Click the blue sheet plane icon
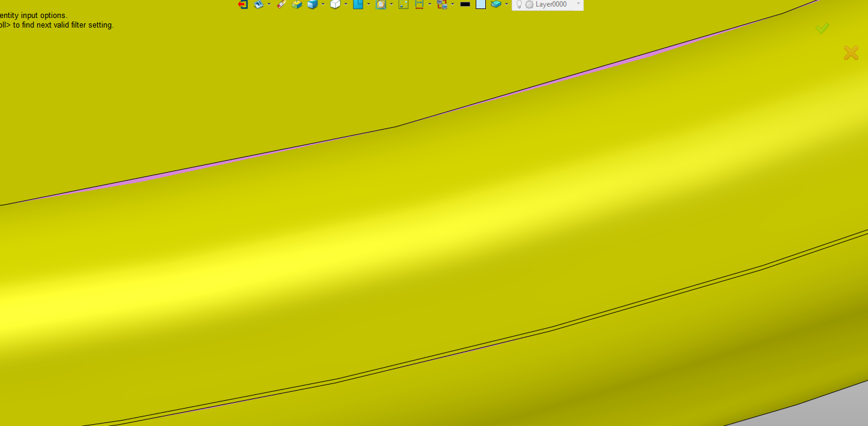868x426 pixels. point(358,4)
